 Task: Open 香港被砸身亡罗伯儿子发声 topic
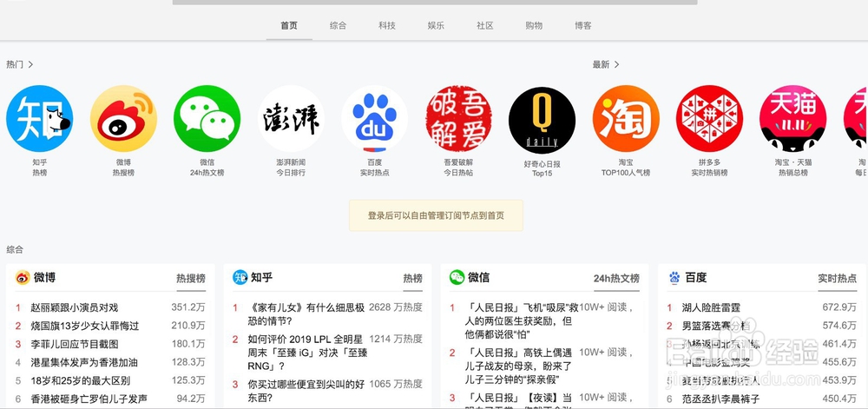coord(89,399)
